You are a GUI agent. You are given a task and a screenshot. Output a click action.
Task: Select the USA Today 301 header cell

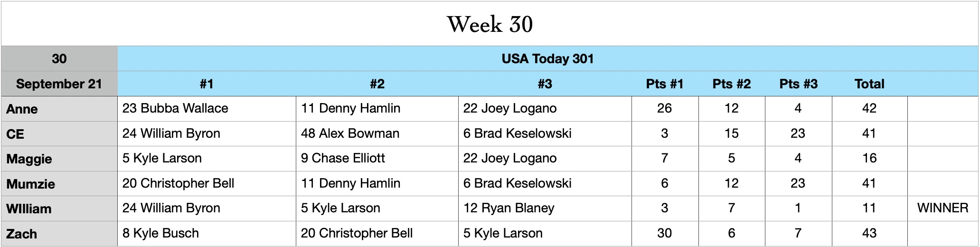click(x=547, y=59)
